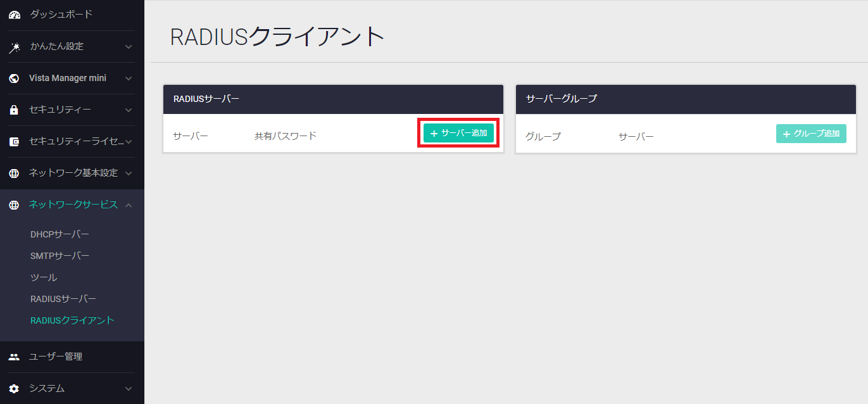Click the magic wand icon for かんたん設定
868x404 pixels.
click(14, 47)
